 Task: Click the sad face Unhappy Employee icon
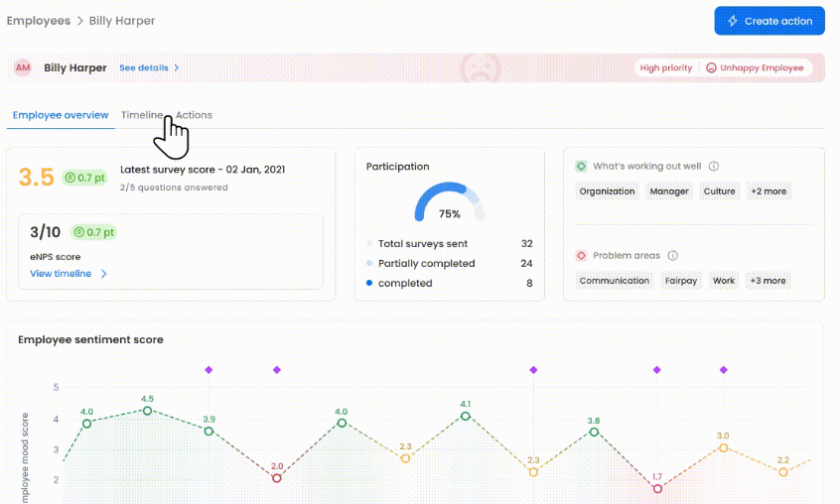tap(711, 68)
